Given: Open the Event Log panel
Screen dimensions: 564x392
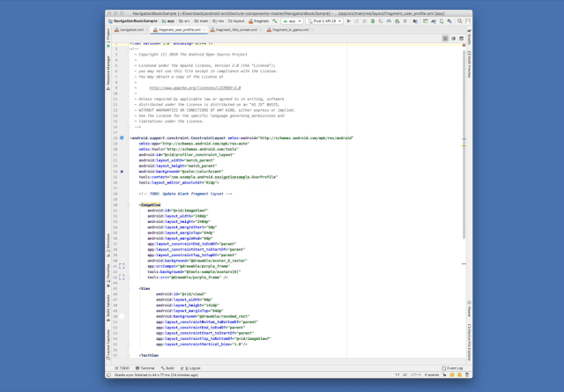Looking at the screenshot, I should coord(452,368).
